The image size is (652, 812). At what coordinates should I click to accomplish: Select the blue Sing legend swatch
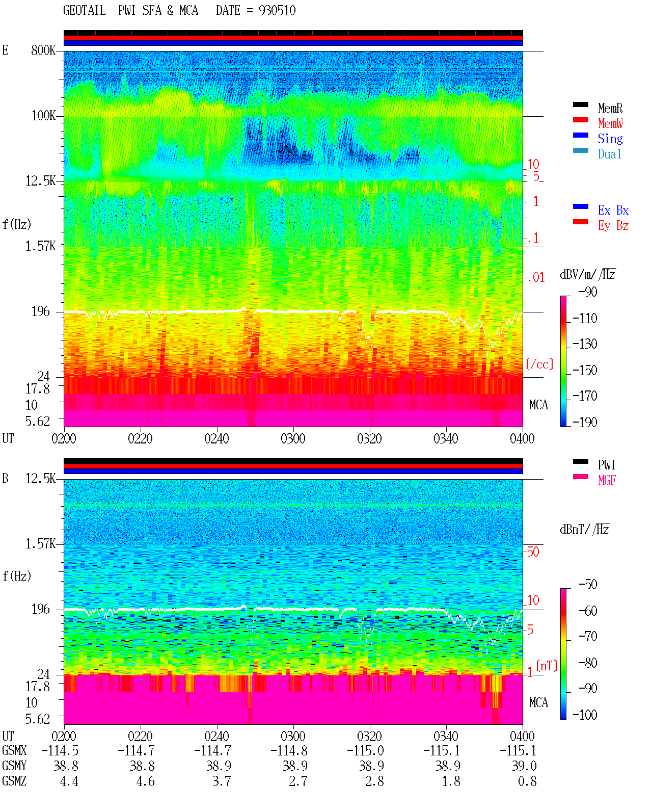click(581, 135)
